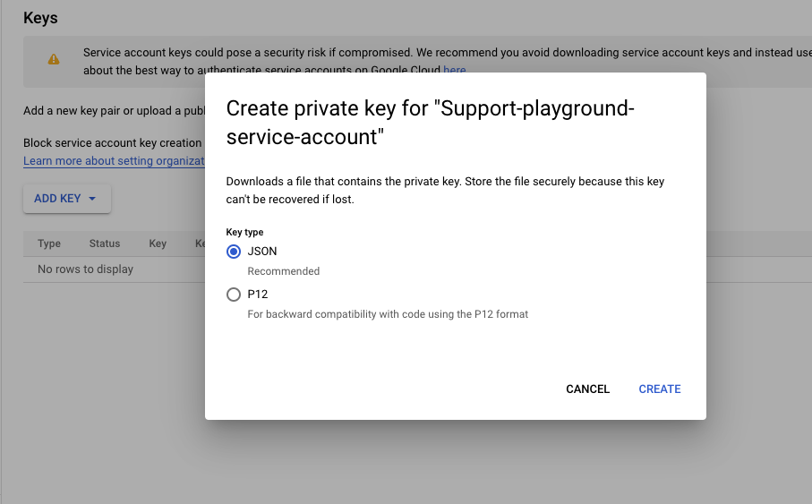The width and height of the screenshot is (812, 504).
Task: Click the 'Key type' group label
Action: (x=244, y=233)
